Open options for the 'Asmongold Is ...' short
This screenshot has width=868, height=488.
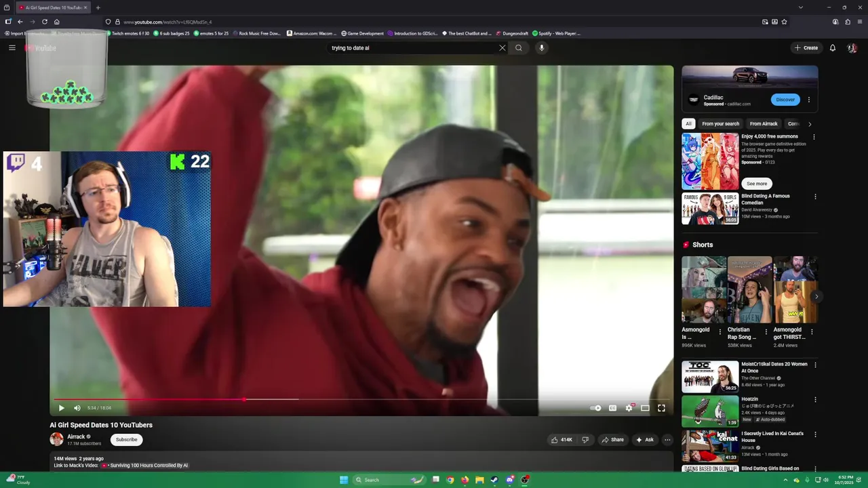click(720, 332)
